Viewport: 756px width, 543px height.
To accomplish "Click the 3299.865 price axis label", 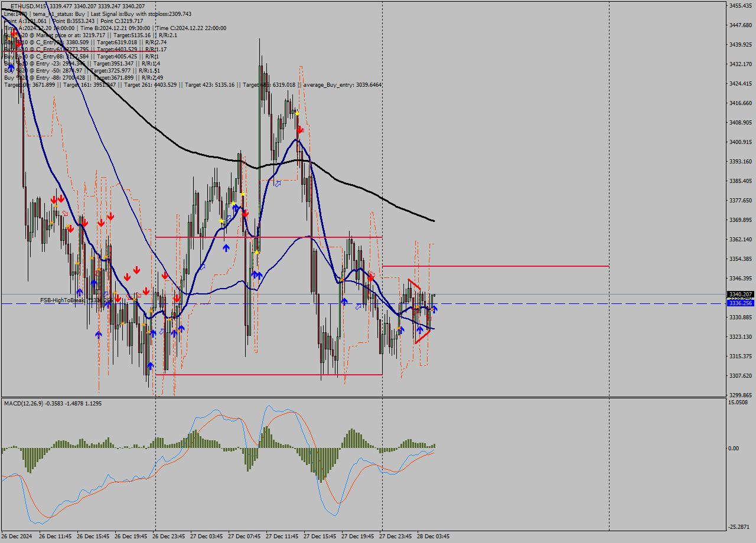I will [741, 395].
